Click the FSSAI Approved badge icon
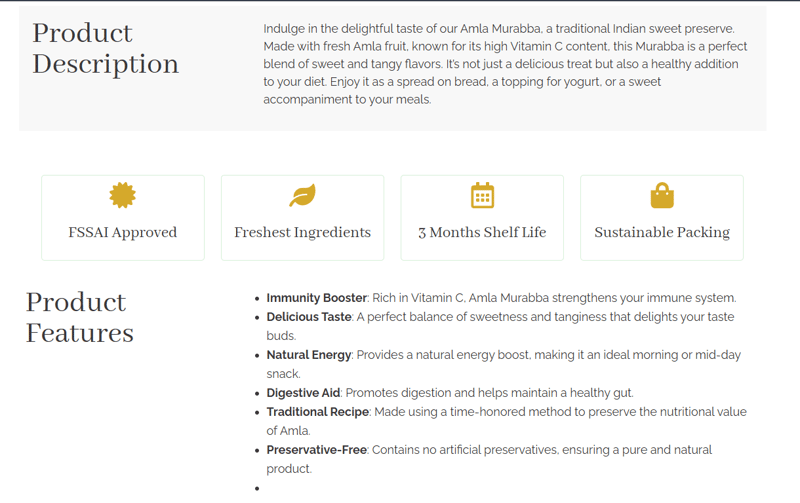Screen dimensions: 800x503 tap(122, 195)
